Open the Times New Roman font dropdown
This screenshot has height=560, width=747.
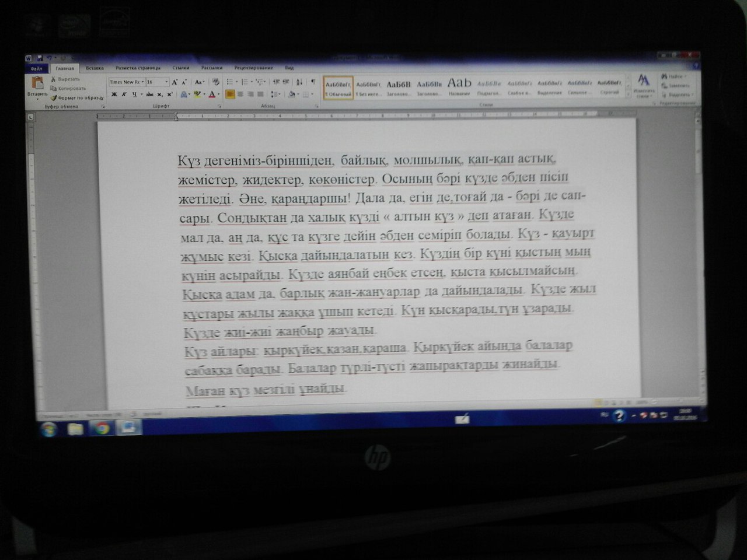tap(126, 82)
